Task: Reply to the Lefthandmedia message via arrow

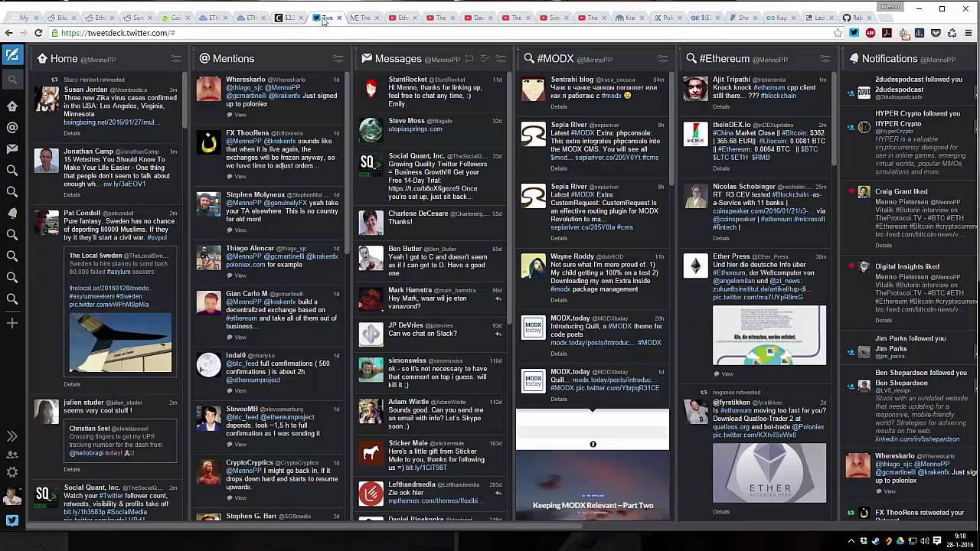Action: 498,493
